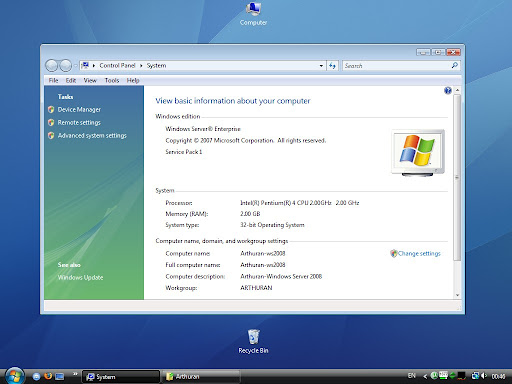Click the memory value '2.00 GB'

click(x=250, y=214)
